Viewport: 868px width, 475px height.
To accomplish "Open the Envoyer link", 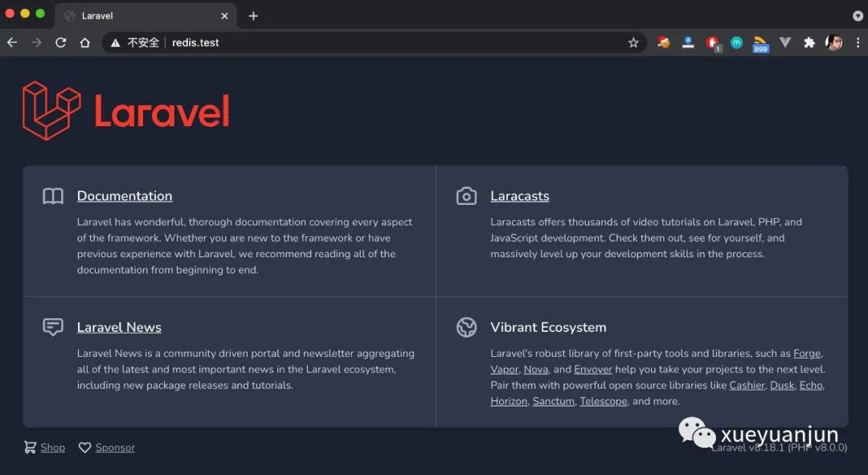I will [x=593, y=369].
